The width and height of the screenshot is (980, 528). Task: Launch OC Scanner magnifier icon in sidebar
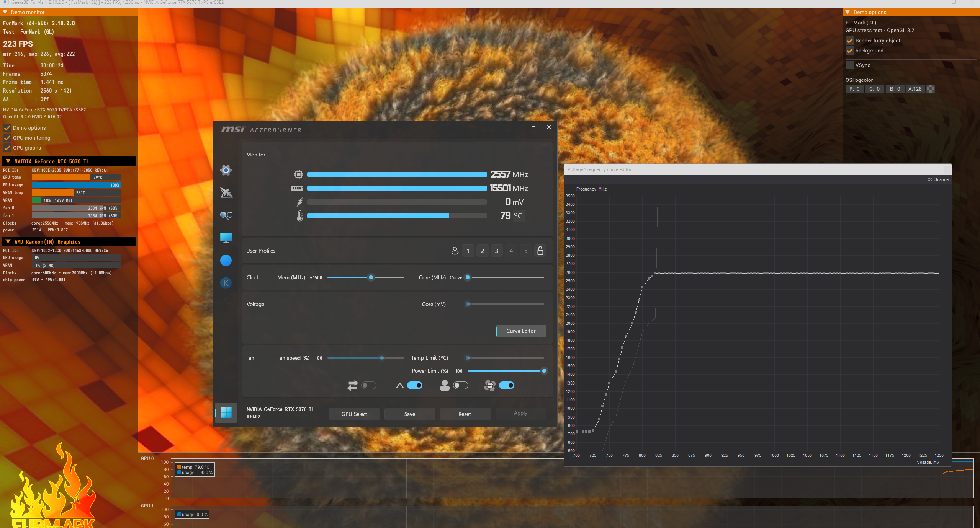click(x=226, y=215)
